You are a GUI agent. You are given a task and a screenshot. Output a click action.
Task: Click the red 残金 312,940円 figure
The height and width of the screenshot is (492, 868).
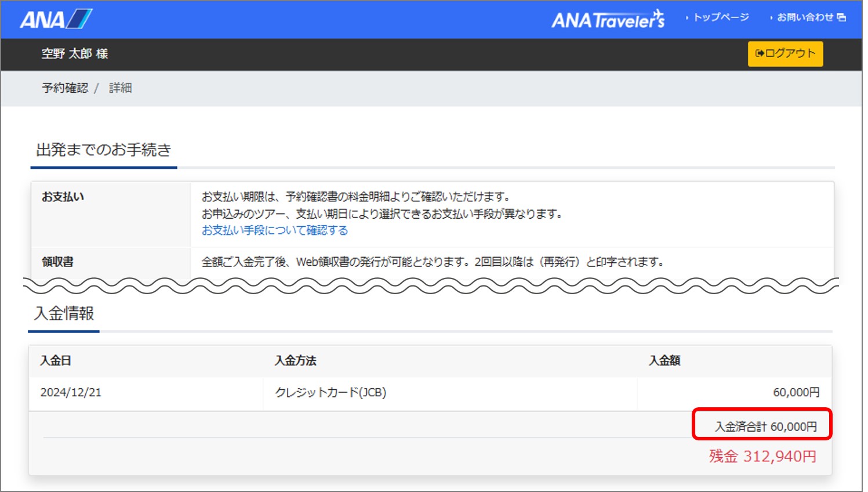pyautogui.click(x=762, y=457)
